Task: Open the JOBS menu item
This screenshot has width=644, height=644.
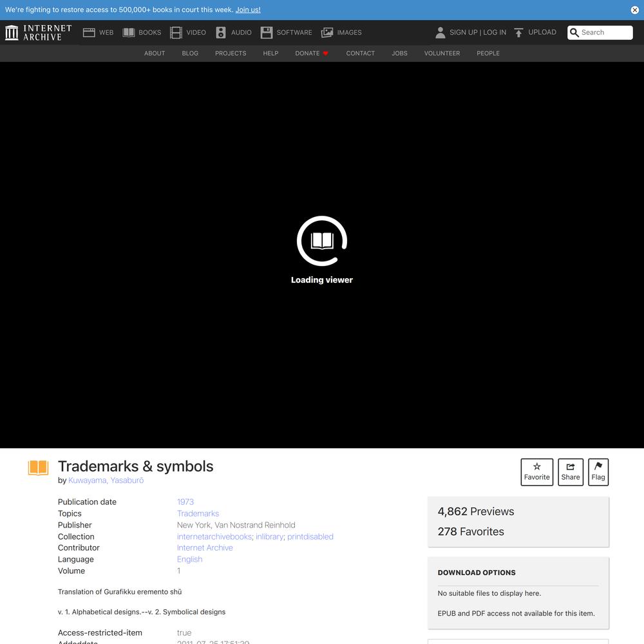Action: coord(400,53)
